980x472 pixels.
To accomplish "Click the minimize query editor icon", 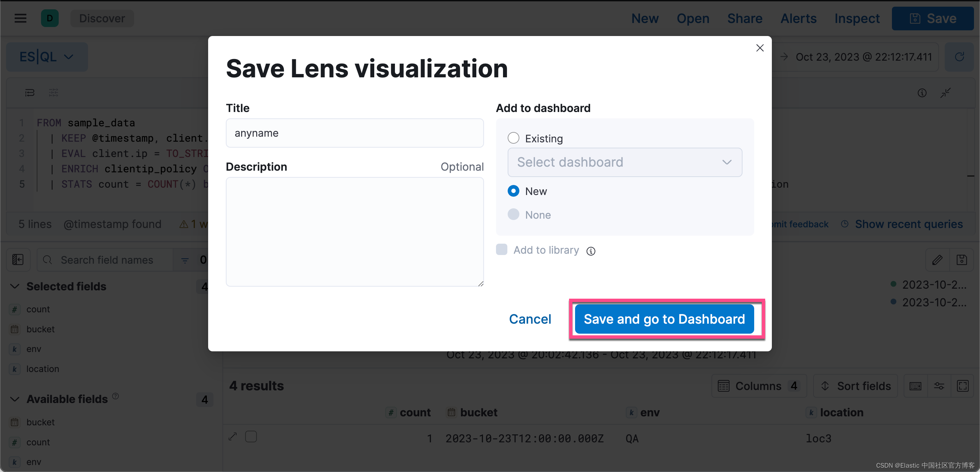I will (945, 93).
